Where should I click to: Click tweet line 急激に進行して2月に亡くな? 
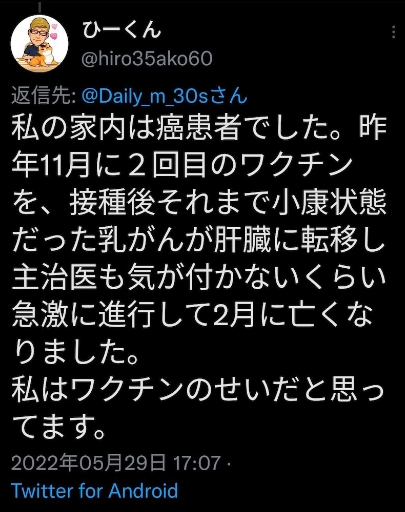pyautogui.click(x=192, y=314)
